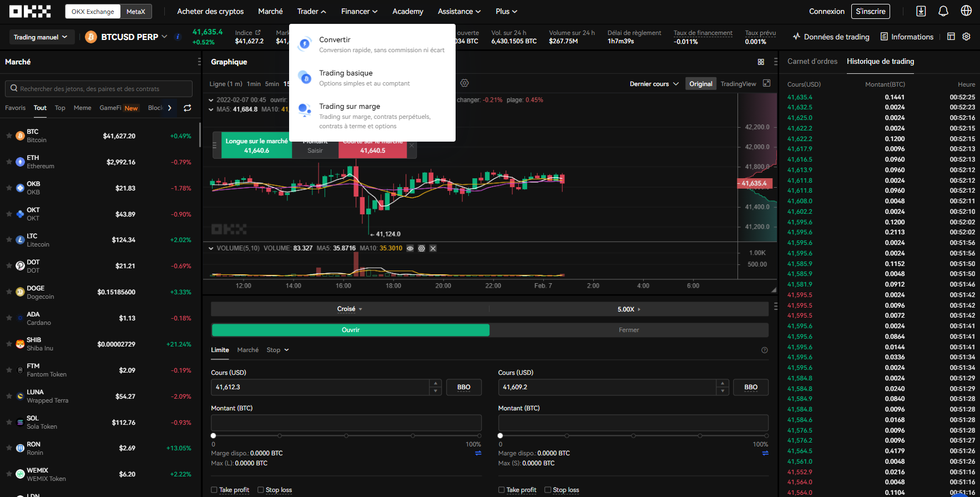Viewport: 980px width, 497px height.
Task: Open Assistance menu
Action: point(459,11)
